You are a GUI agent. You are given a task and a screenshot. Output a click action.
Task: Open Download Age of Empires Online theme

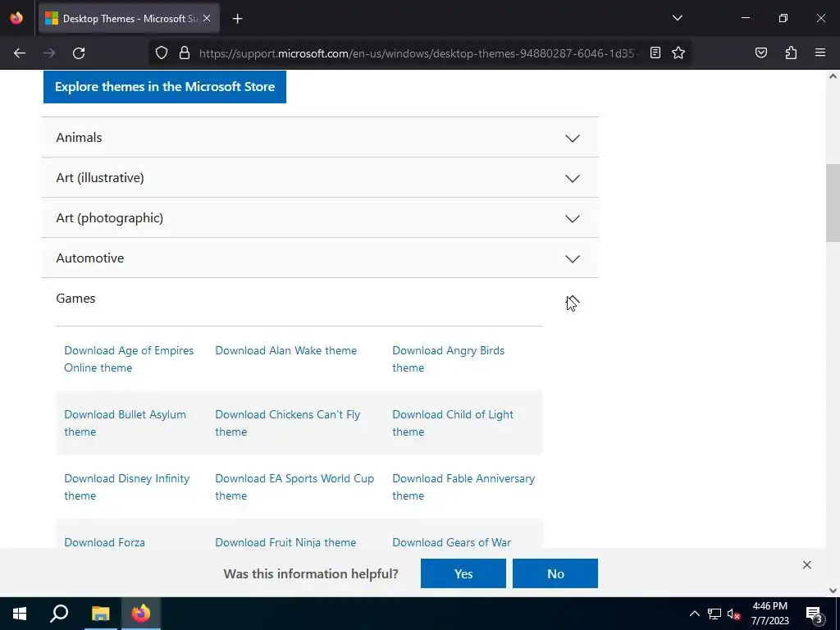pyautogui.click(x=129, y=359)
